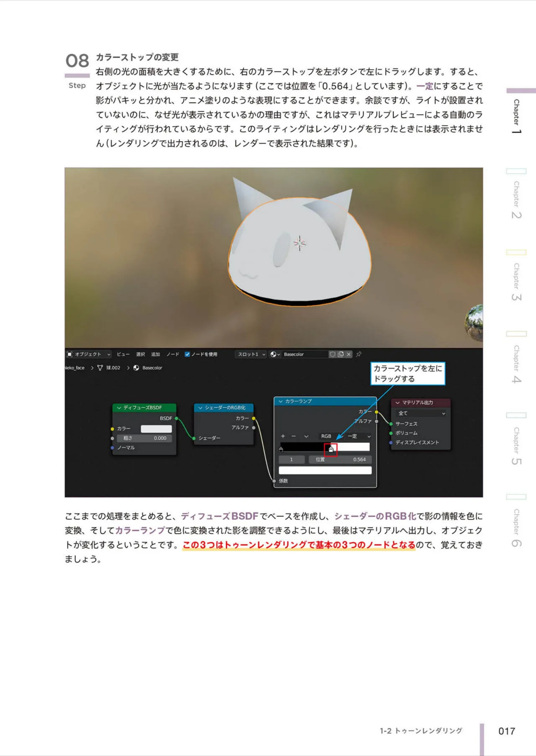Click the material sphere browse icon
The height and width of the screenshot is (756, 536).
(275, 354)
